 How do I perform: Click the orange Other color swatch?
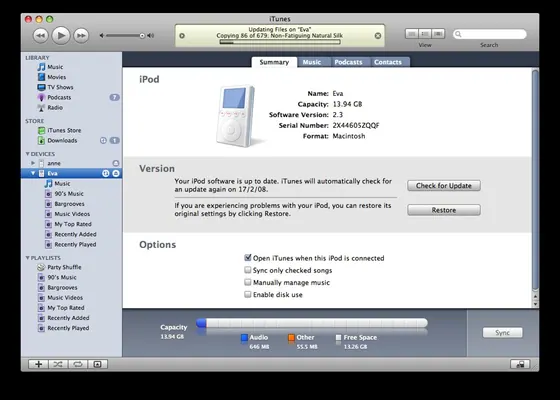click(x=291, y=338)
